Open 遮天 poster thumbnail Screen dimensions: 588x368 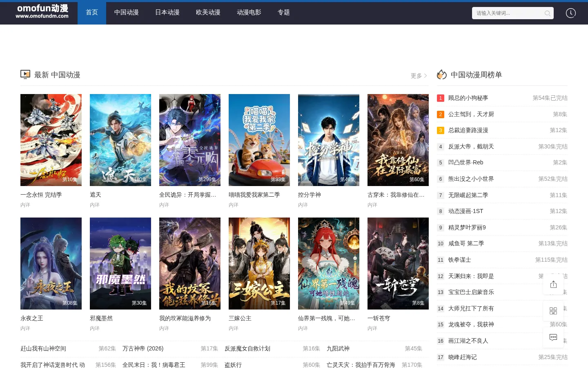pyautogui.click(x=120, y=140)
